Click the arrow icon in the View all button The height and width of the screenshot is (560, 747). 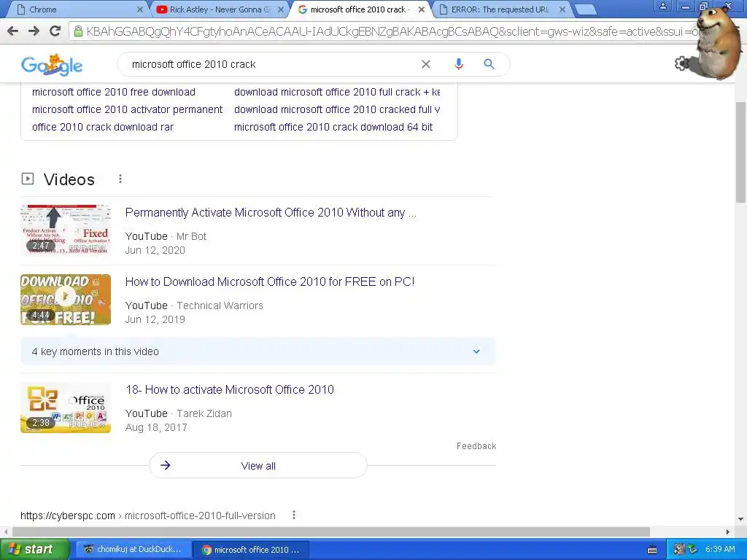pyautogui.click(x=166, y=465)
